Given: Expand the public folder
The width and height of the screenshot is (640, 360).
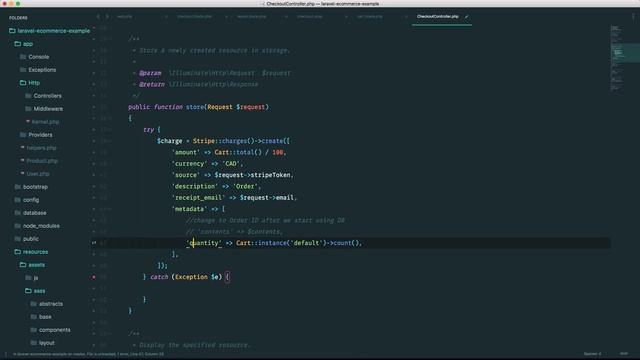Looking at the screenshot, I should pyautogui.click(x=27, y=239).
